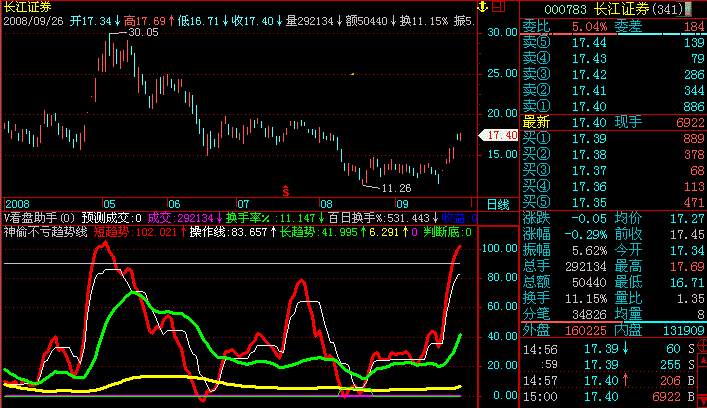Click the 总手 292134 value
The height and width of the screenshot is (408, 707).
pos(586,266)
